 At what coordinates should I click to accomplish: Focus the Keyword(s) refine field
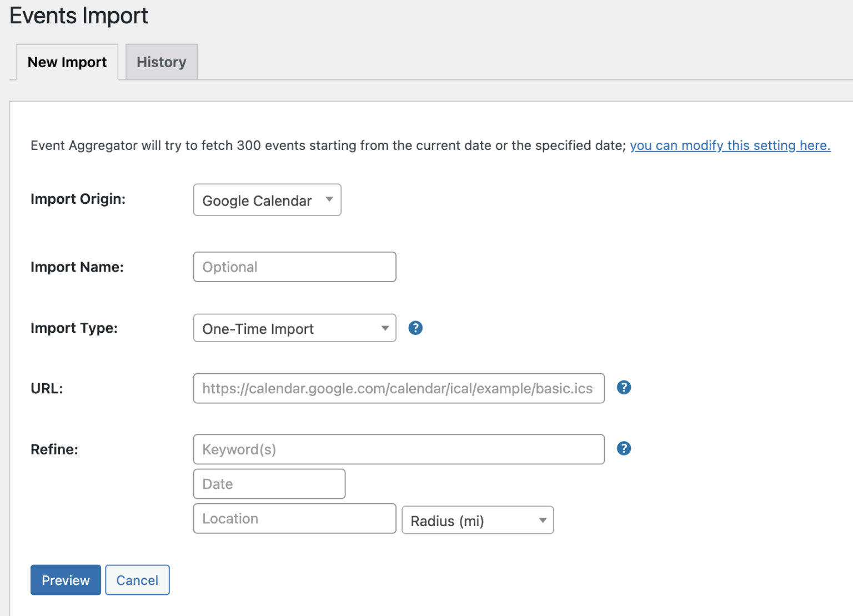pyautogui.click(x=398, y=449)
